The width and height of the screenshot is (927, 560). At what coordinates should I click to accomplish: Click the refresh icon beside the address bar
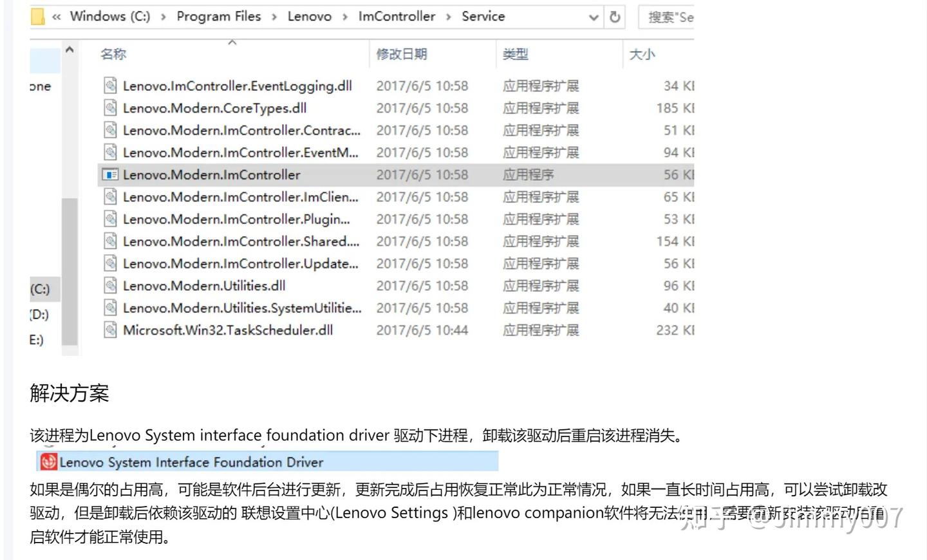pos(614,17)
